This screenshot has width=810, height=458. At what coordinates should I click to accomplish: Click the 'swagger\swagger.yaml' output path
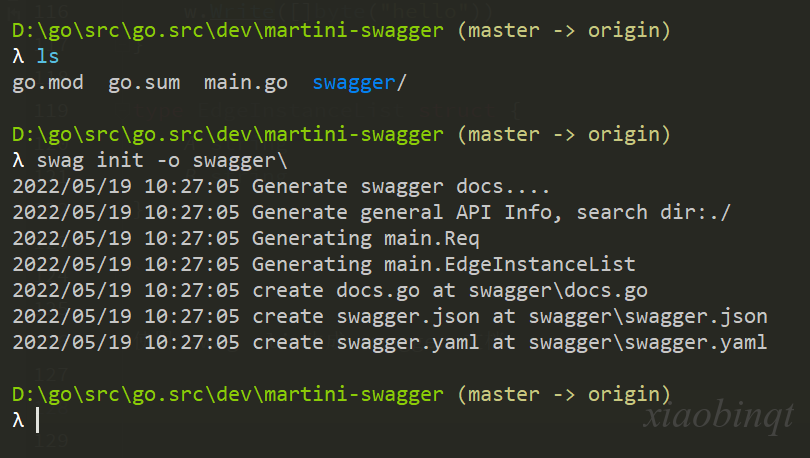coord(648,342)
